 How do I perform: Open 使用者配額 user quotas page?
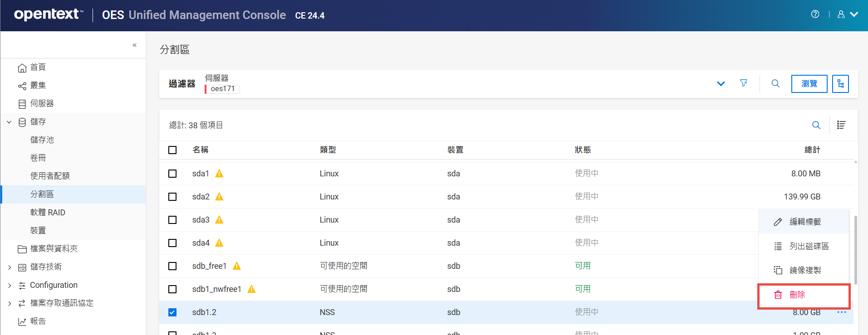tap(50, 176)
